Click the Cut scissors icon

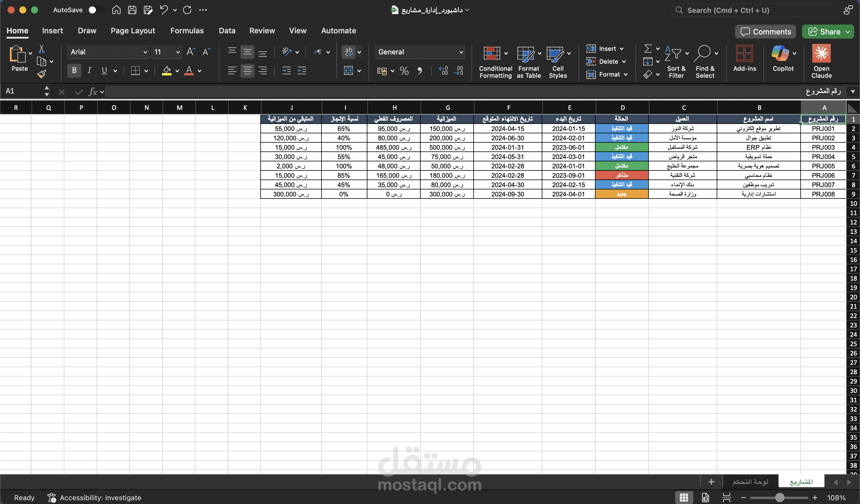[42, 49]
